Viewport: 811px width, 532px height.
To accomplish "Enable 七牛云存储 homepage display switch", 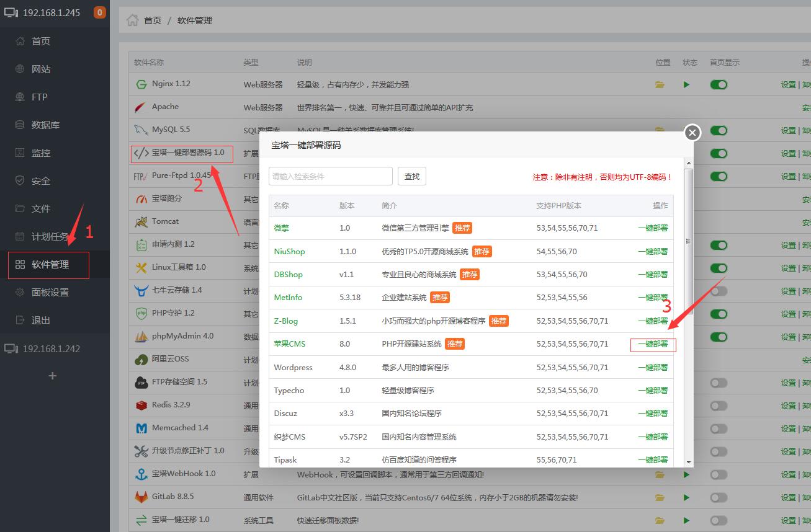I will click(x=719, y=291).
